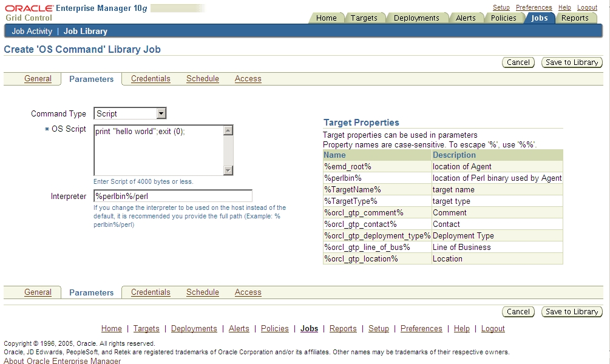Select the Policies tab
Image resolution: width=610 pixels, height=364 pixels.
click(503, 18)
